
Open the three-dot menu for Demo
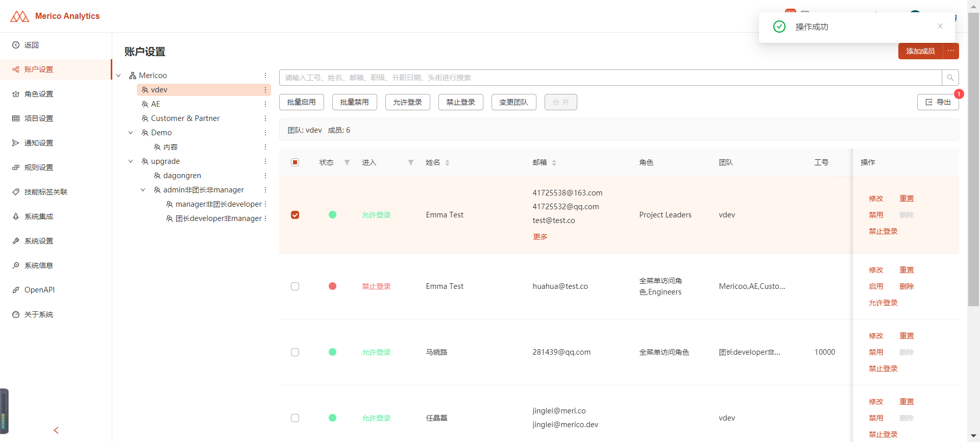(x=265, y=133)
